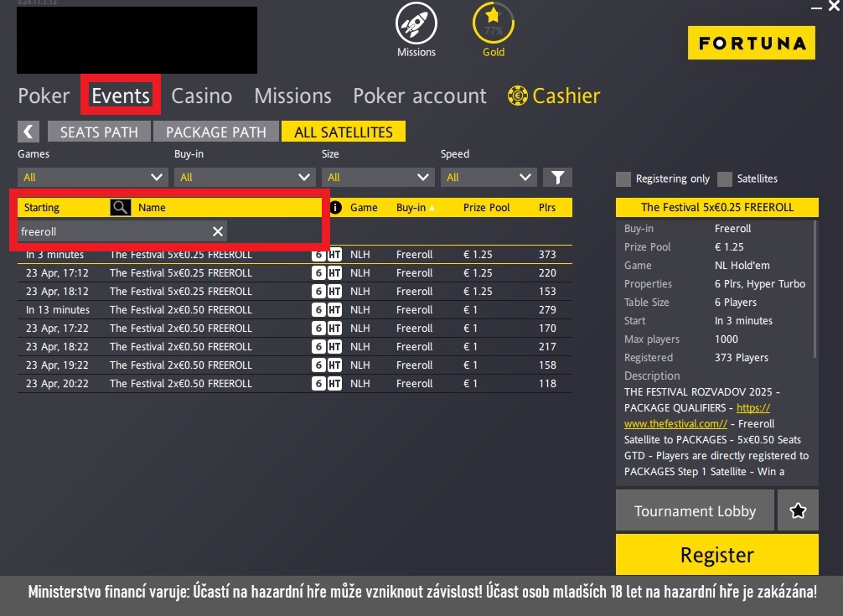
Task: Favorite the tournament using the star icon
Action: (x=797, y=510)
